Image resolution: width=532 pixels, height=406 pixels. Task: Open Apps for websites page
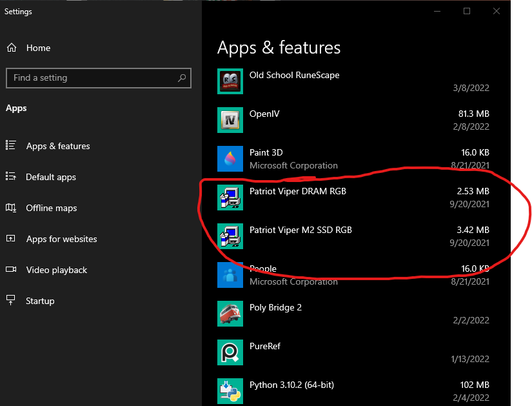click(x=62, y=239)
